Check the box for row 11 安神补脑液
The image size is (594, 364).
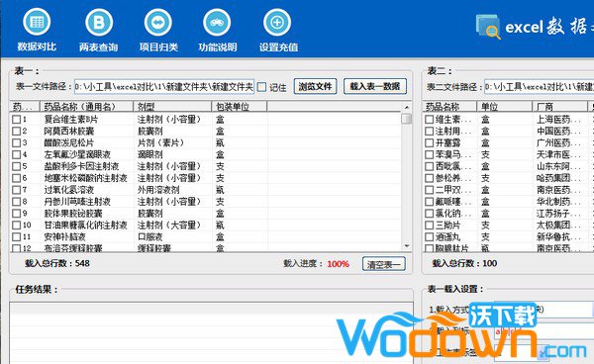16,236
